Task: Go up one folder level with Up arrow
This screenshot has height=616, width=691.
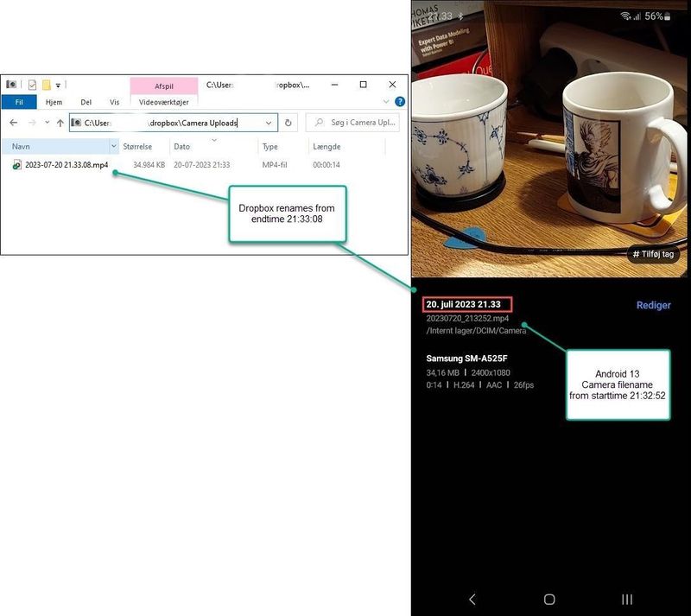Action: coord(60,123)
